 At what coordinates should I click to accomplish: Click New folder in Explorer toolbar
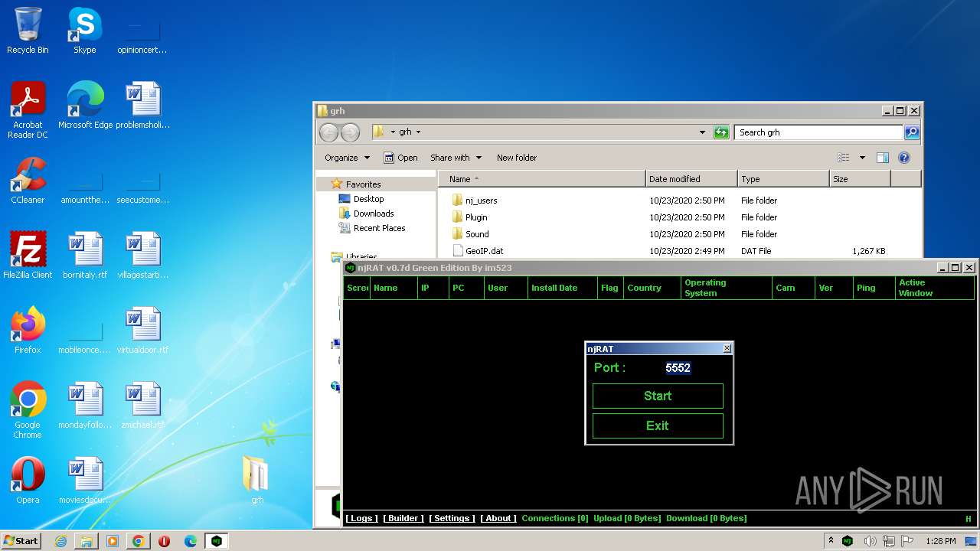[517, 158]
